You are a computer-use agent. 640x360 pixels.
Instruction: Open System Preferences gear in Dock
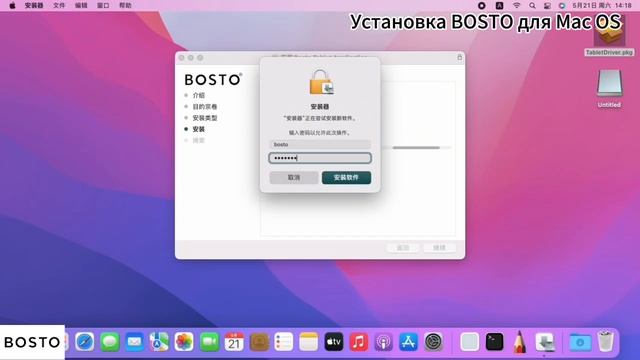(433, 342)
